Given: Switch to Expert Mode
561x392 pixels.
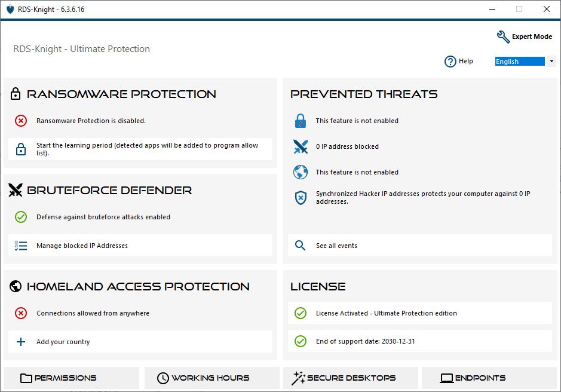Looking at the screenshot, I should tap(532, 36).
